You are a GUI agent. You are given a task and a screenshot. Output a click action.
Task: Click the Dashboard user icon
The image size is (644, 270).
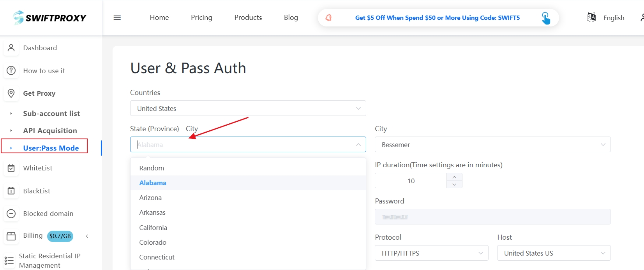(x=11, y=48)
